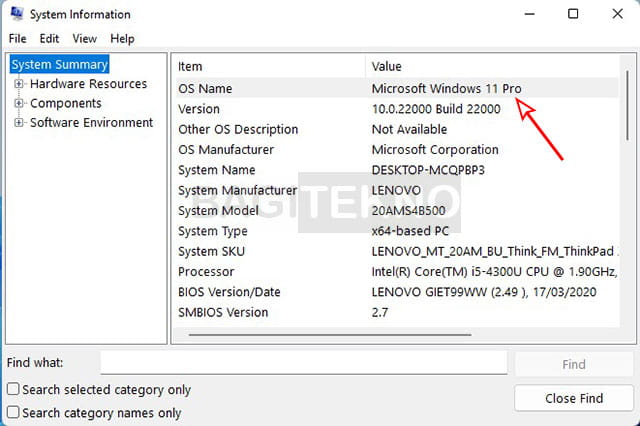Open the View menu
640x426 pixels.
pyautogui.click(x=85, y=39)
